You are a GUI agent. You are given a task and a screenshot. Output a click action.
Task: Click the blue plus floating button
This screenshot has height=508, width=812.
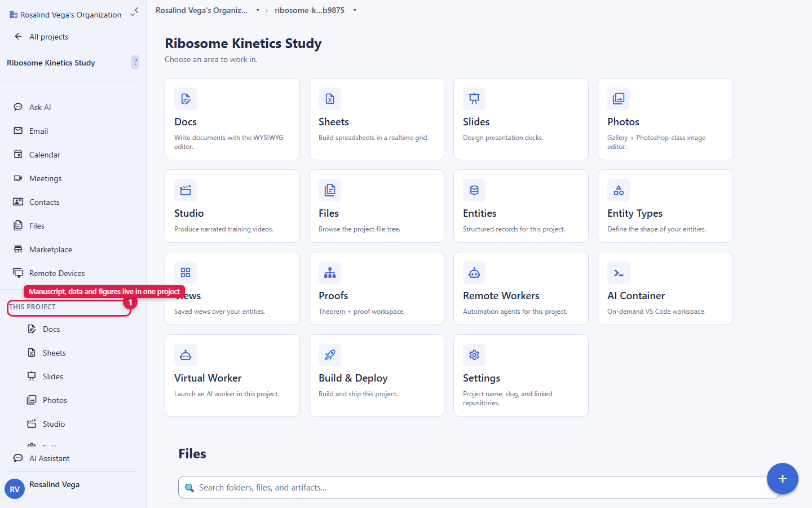[783, 479]
